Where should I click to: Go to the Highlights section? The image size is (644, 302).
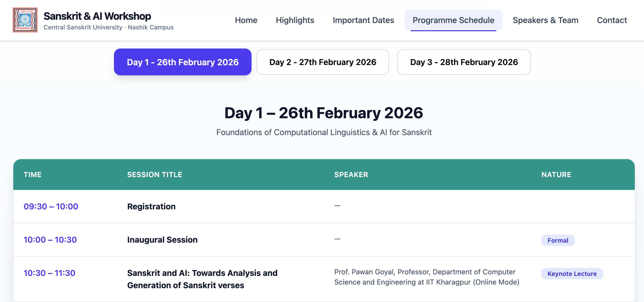pos(295,20)
